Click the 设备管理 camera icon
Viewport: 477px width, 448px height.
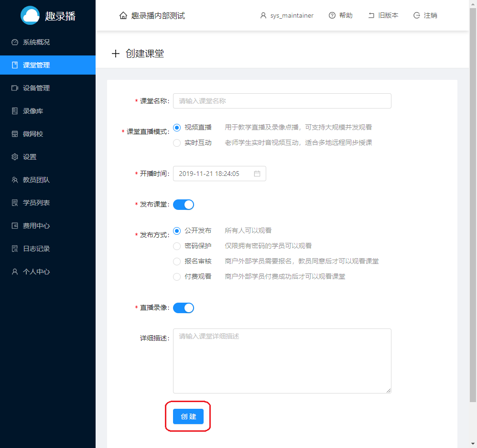(15, 88)
